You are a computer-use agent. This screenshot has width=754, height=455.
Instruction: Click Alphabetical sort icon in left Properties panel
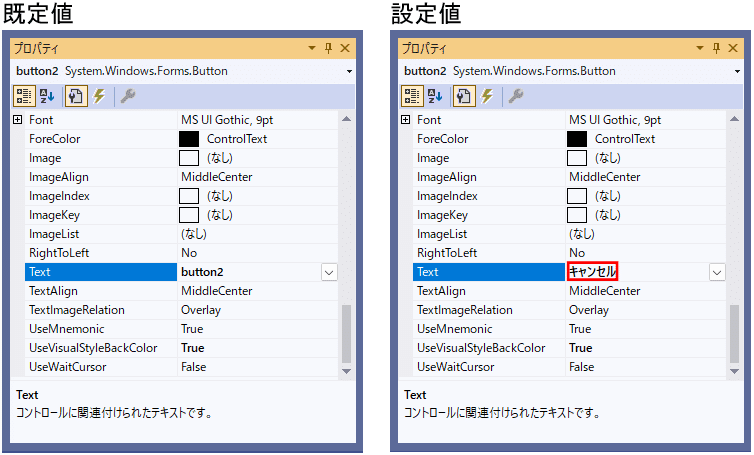click(x=47, y=96)
